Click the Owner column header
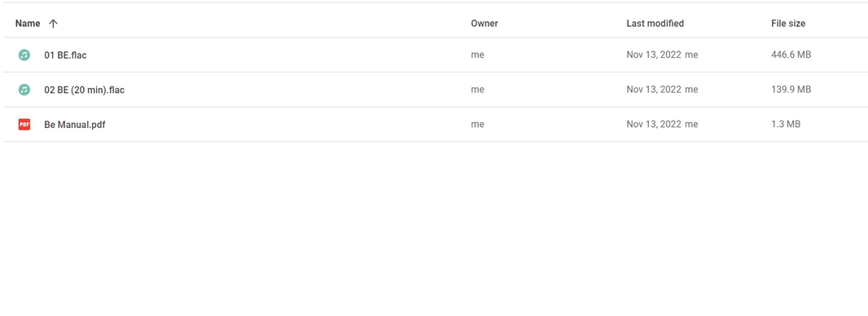The image size is (868, 316). (x=484, y=24)
